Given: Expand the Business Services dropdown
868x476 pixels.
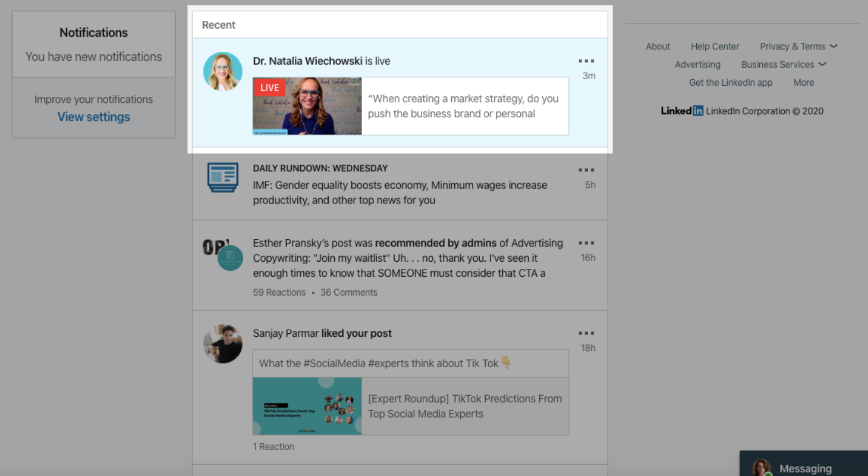Looking at the screenshot, I should [x=784, y=64].
